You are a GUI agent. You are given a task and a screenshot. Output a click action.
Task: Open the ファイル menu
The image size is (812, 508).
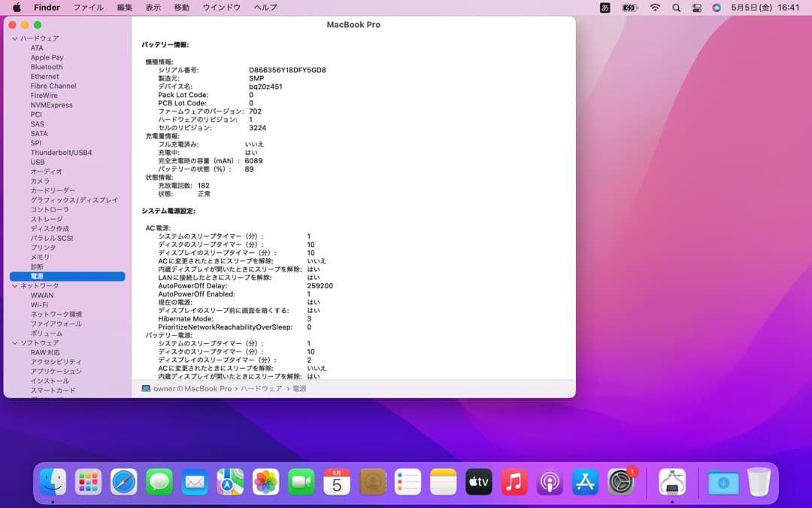pos(88,8)
